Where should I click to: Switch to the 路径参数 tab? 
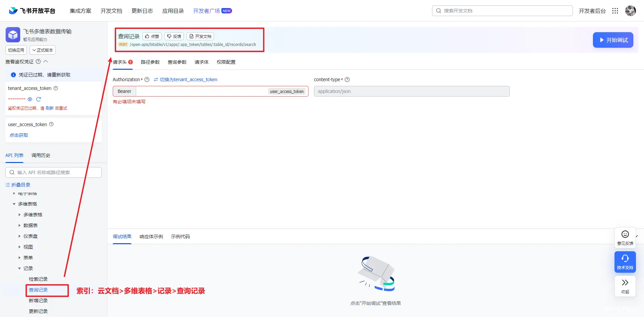click(x=150, y=62)
